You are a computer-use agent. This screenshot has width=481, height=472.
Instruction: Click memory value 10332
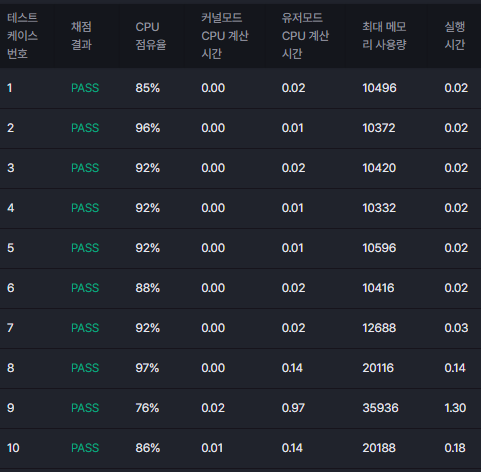(x=379, y=208)
